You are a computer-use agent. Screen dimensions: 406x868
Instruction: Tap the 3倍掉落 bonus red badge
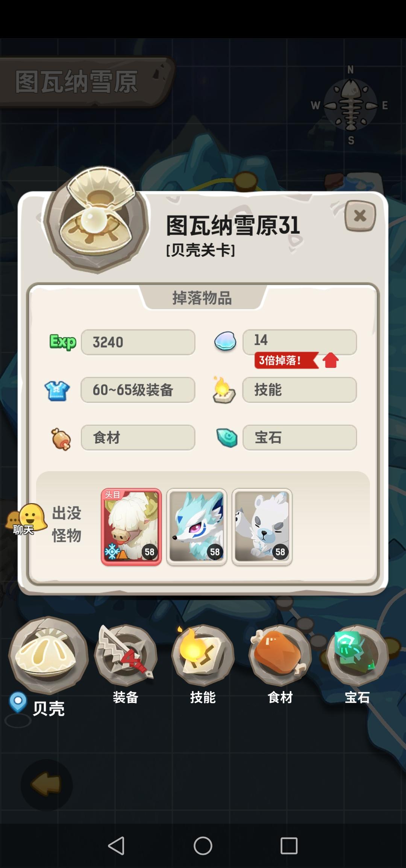pos(286,360)
